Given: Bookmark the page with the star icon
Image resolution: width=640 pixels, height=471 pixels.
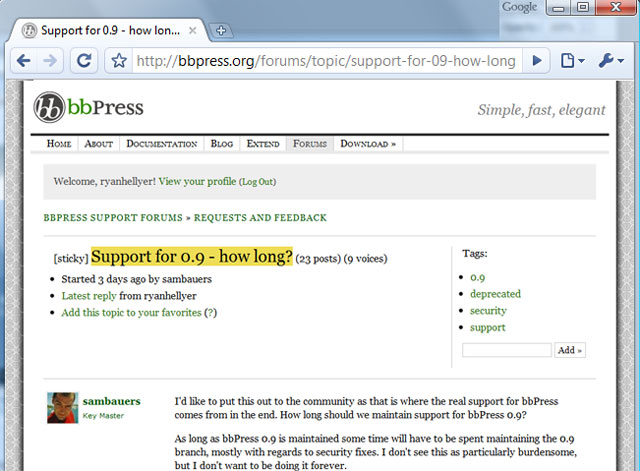Looking at the screenshot, I should click(119, 61).
